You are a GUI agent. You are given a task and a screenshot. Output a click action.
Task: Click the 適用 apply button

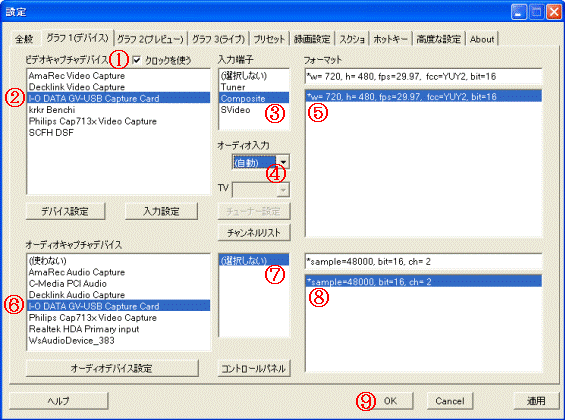536,401
